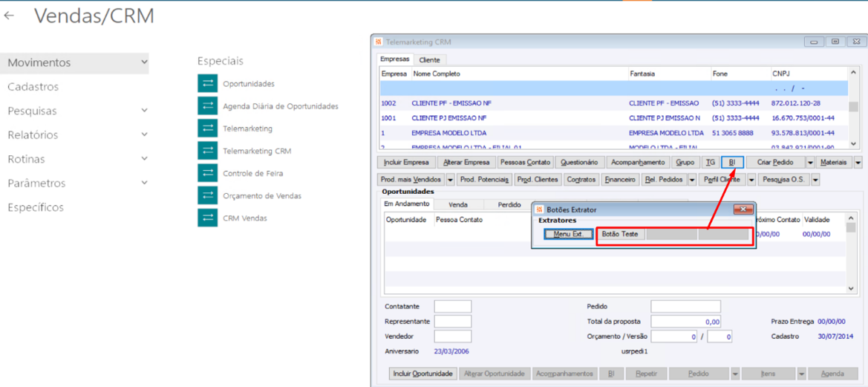Viewport: 868px width, 387px height.
Task: Expand the Rotinas menu section
Action: coord(144,159)
